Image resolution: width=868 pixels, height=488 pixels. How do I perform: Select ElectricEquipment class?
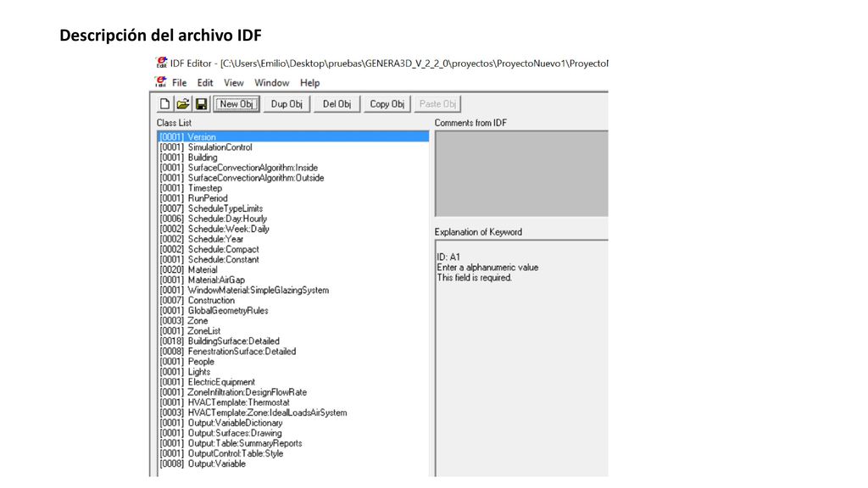[x=293, y=382]
